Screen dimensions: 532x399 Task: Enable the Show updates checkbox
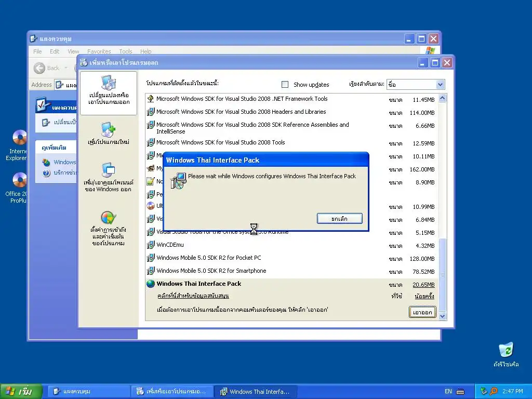[285, 85]
